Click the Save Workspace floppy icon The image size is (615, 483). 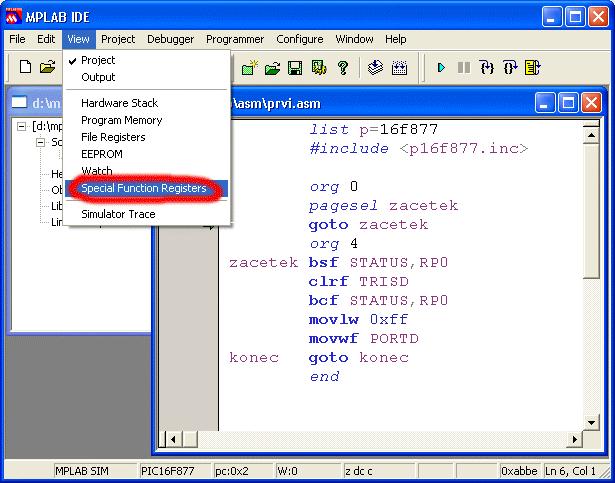(x=295, y=68)
